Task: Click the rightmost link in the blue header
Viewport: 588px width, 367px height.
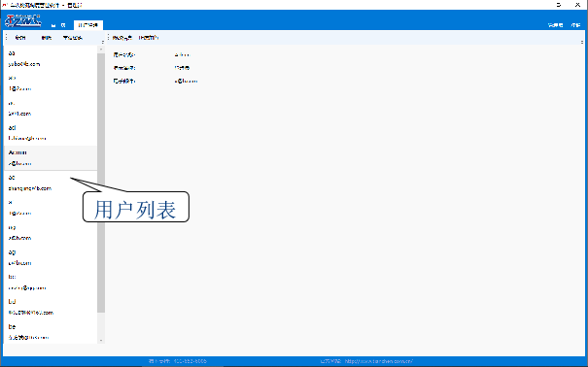Action: click(575, 25)
